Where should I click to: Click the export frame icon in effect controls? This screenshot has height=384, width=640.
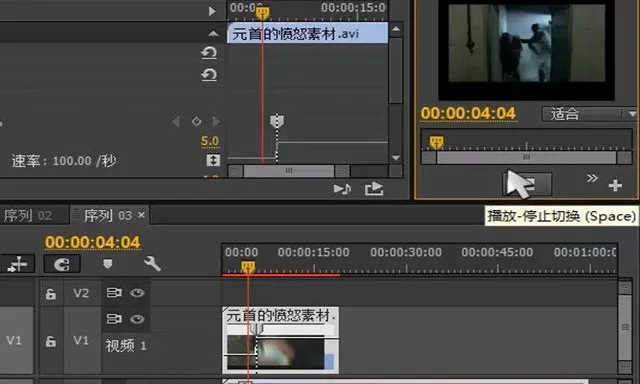point(374,189)
